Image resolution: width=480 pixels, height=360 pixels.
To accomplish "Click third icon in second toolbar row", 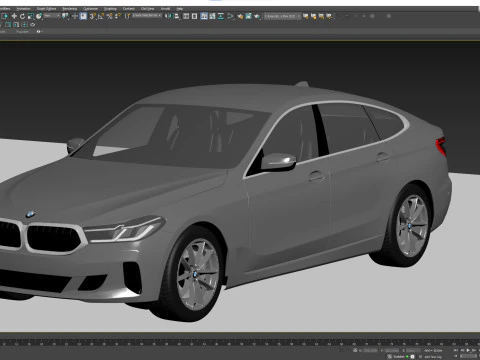I will point(24,25).
